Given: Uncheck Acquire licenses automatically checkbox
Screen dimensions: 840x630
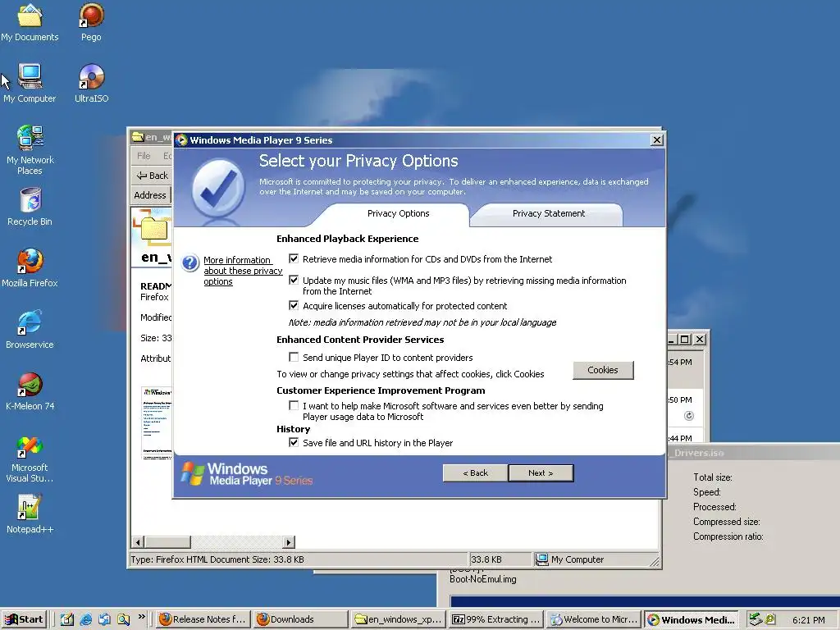Looking at the screenshot, I should click(294, 305).
